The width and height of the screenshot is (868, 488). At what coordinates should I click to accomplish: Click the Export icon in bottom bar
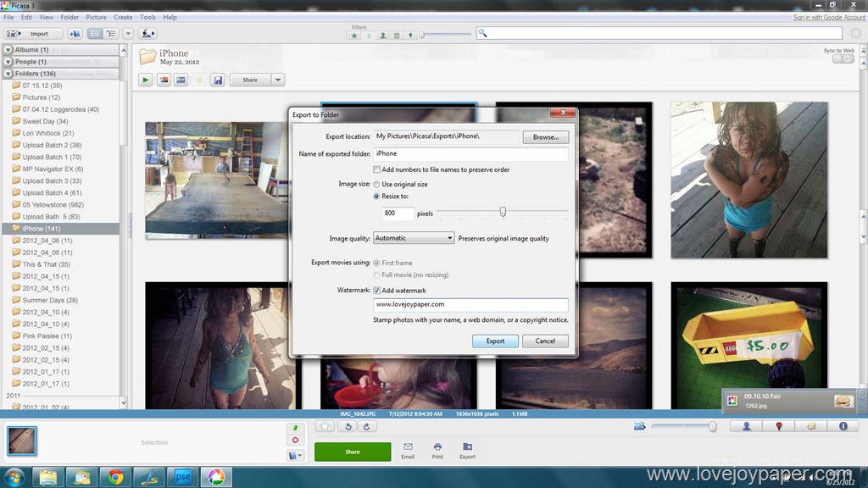coord(467,451)
